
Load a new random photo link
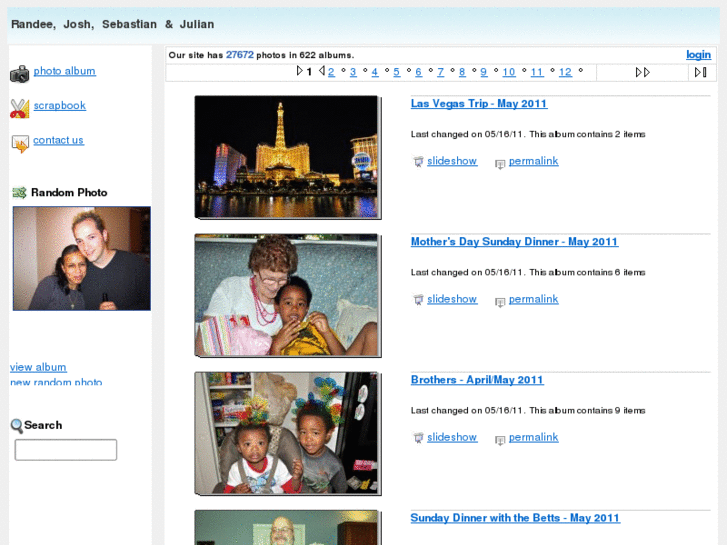coord(56,381)
